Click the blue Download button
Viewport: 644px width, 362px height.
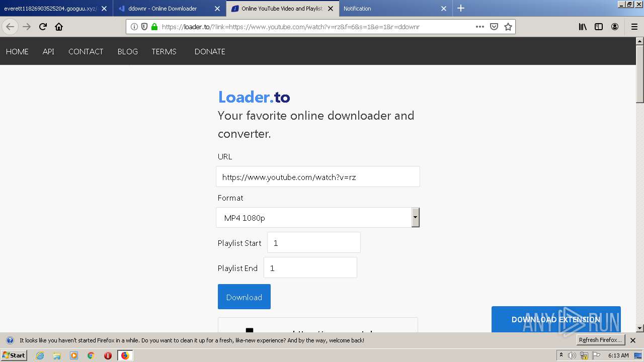(x=244, y=297)
